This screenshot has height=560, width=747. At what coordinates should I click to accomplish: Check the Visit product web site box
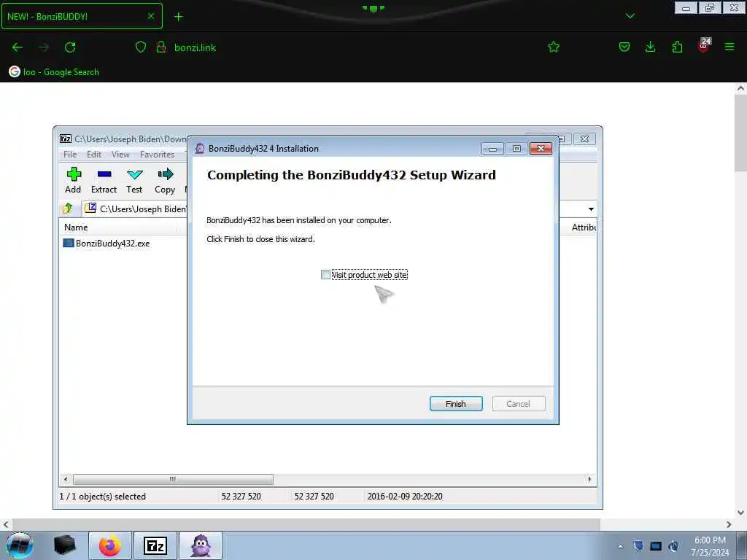coord(325,275)
